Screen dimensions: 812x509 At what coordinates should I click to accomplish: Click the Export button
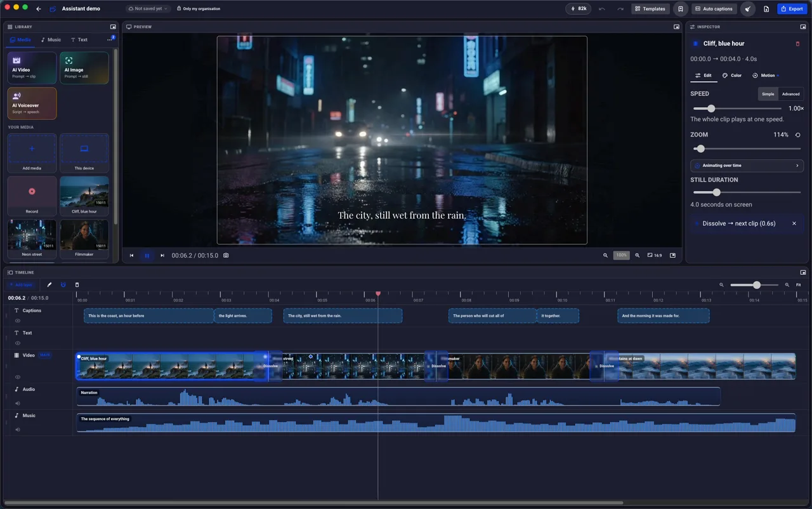coord(792,9)
